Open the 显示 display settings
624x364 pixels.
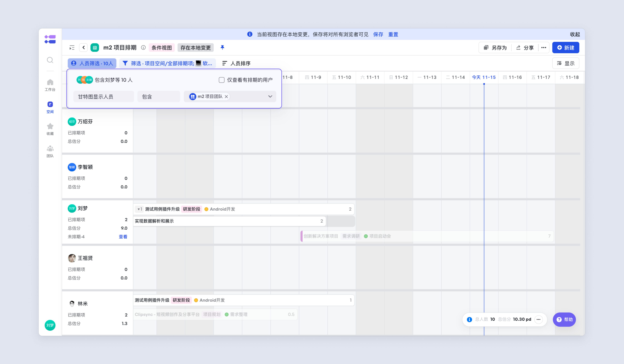pos(566,63)
